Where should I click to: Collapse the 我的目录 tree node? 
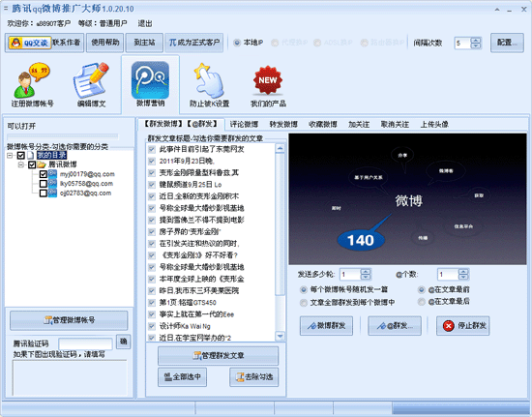[x=10, y=156]
